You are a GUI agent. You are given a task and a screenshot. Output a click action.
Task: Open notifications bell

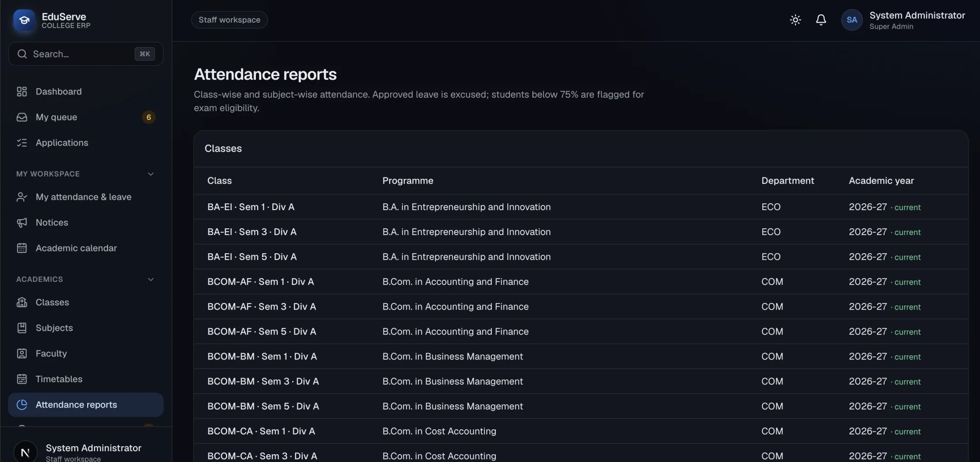point(821,20)
